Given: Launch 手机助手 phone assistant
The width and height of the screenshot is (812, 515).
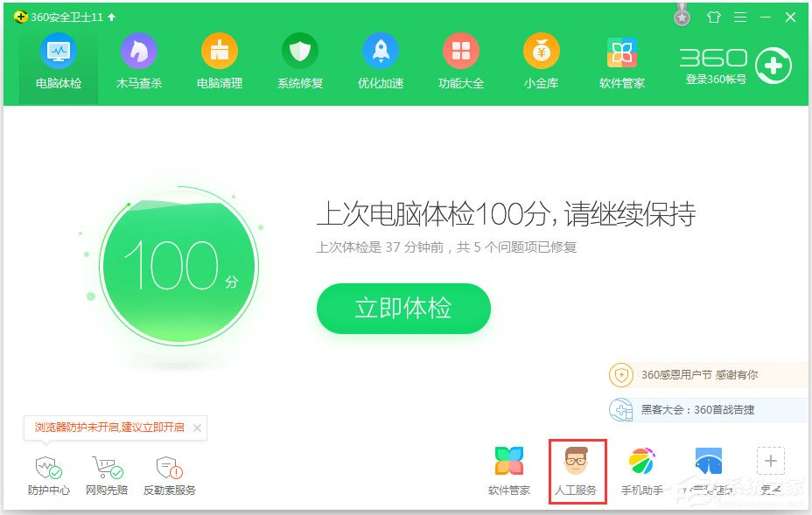Looking at the screenshot, I should point(642,470).
